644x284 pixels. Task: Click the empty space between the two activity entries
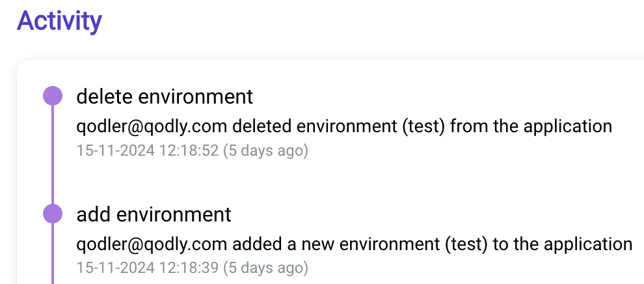pyautogui.click(x=329, y=181)
